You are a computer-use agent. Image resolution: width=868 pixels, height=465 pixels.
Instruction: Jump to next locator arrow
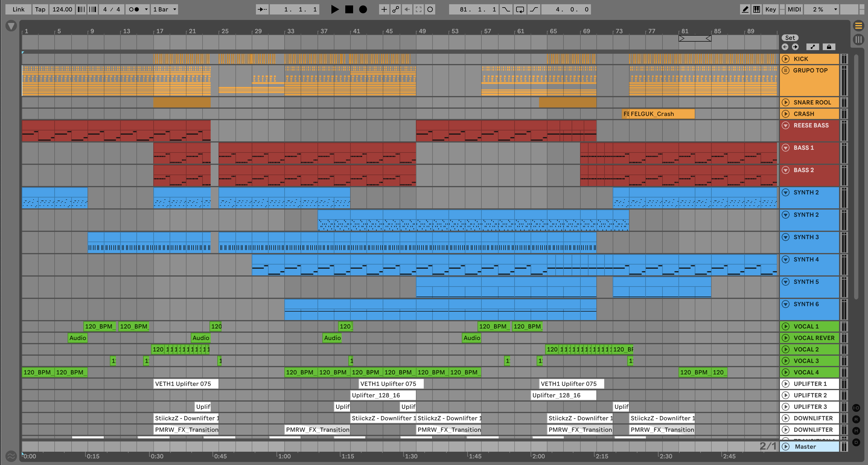pyautogui.click(x=795, y=47)
